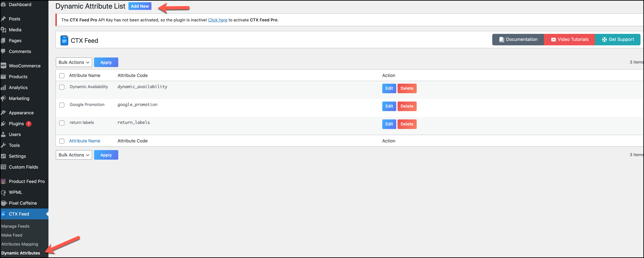Click the 'Click here' activation link
644x258 pixels.
[218, 20]
